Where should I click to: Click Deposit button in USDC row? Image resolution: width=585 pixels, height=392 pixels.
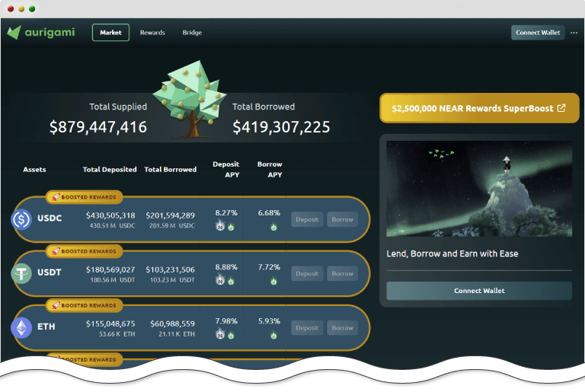pyautogui.click(x=307, y=219)
